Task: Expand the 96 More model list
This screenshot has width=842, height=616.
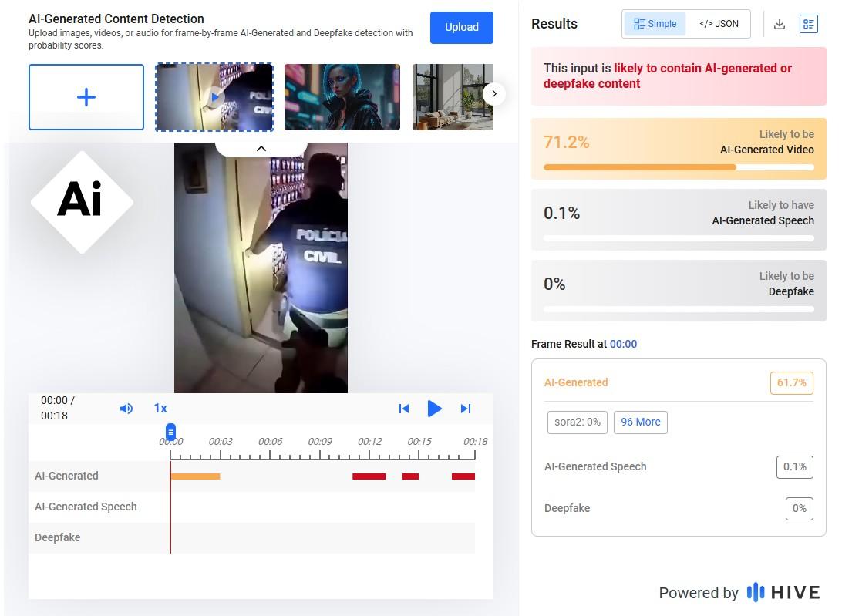Action: coord(640,422)
